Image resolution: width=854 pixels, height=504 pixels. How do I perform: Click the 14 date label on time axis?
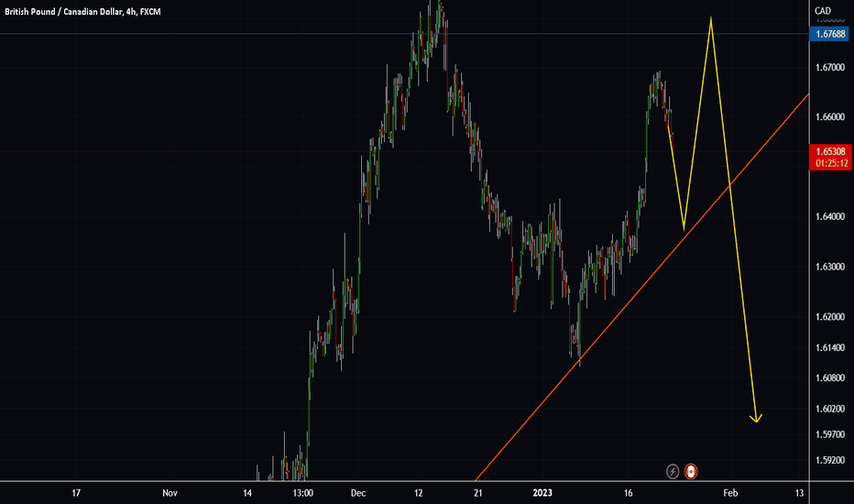[x=247, y=493]
